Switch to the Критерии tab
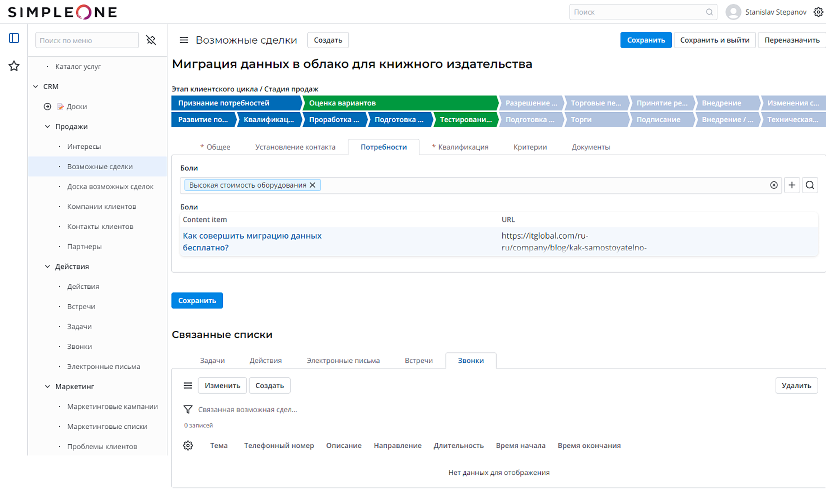 [x=530, y=147]
